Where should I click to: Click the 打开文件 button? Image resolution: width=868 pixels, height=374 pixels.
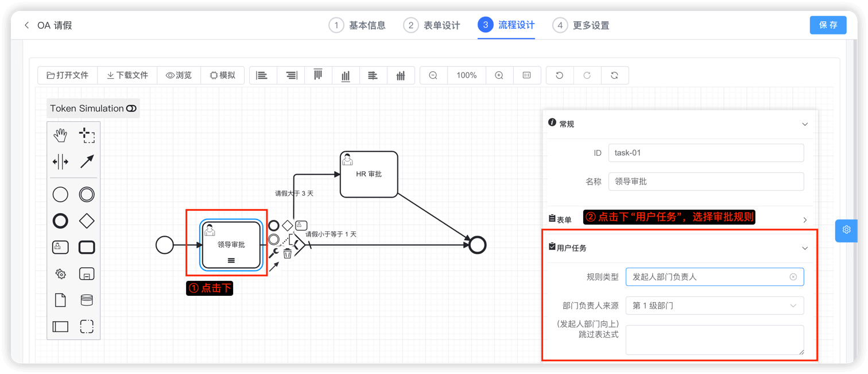(68, 75)
